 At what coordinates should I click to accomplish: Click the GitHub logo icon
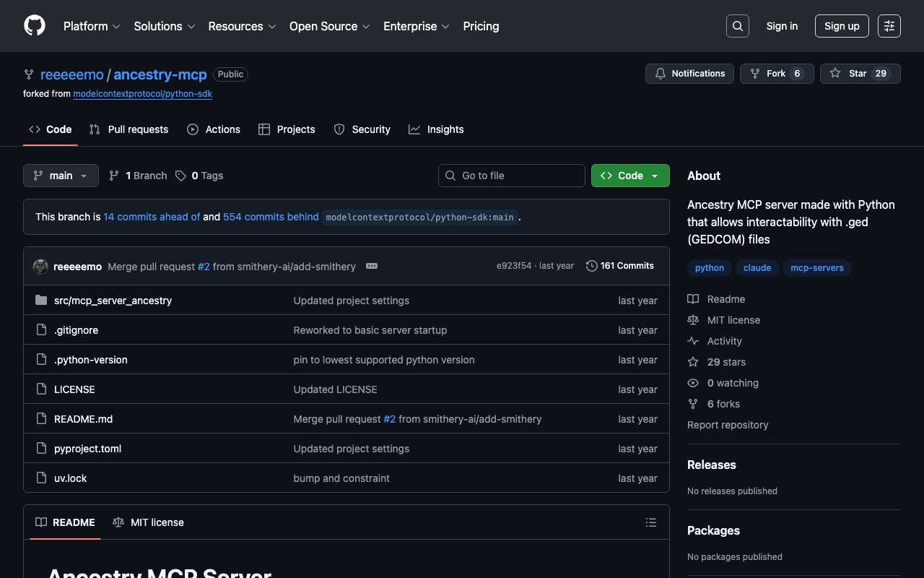pyautogui.click(x=35, y=26)
